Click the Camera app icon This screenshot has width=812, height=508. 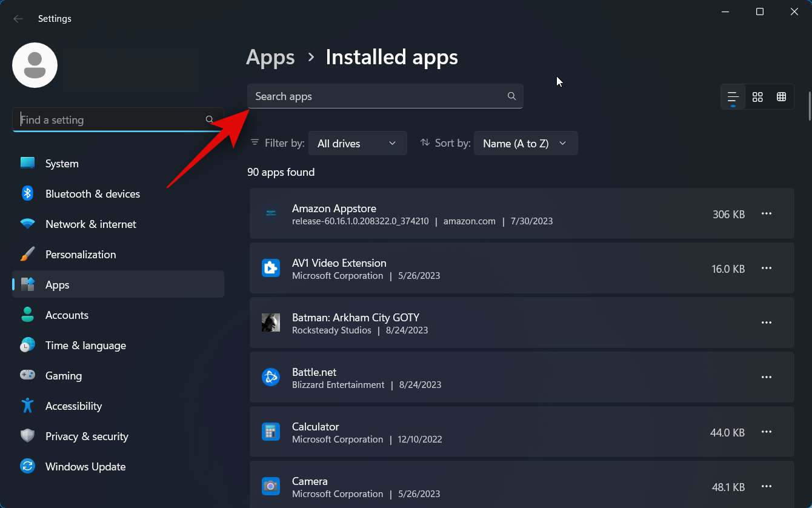click(270, 487)
